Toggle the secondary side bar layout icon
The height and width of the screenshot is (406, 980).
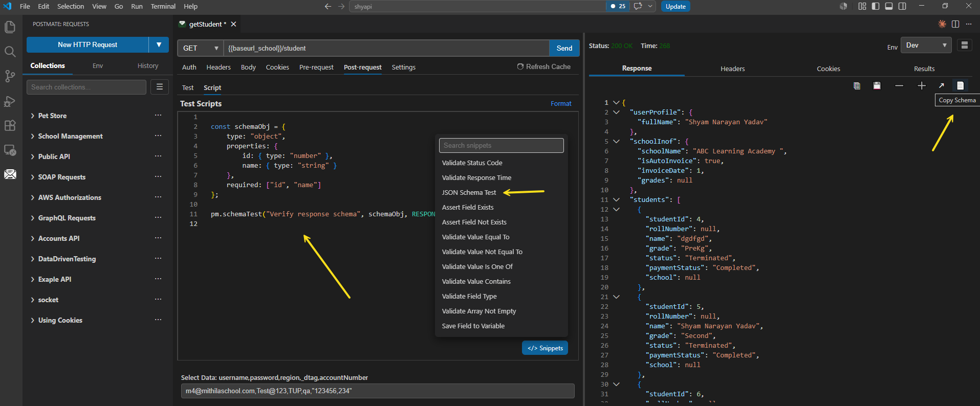pyautogui.click(x=902, y=6)
